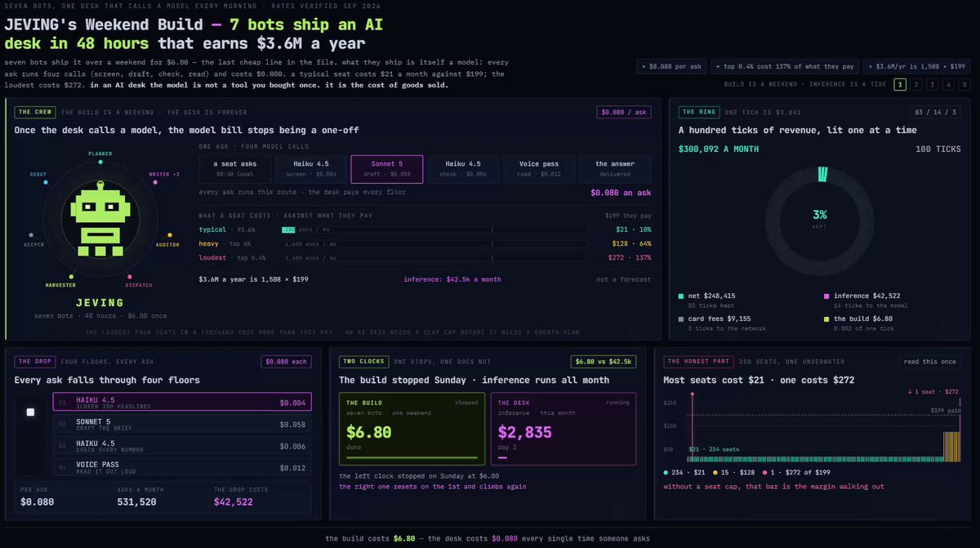Click the gray 'card fees $9,155' legend swatch
The image size is (980, 548).
[x=681, y=319]
